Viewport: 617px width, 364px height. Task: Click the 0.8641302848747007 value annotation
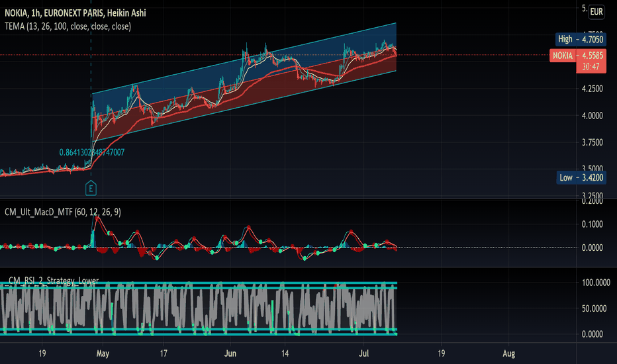91,152
